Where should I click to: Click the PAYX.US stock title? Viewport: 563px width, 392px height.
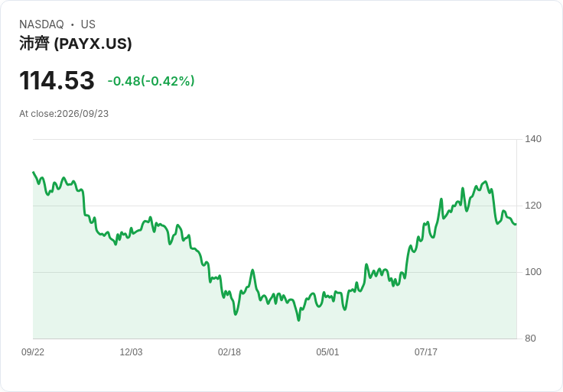pyautogui.click(x=76, y=44)
